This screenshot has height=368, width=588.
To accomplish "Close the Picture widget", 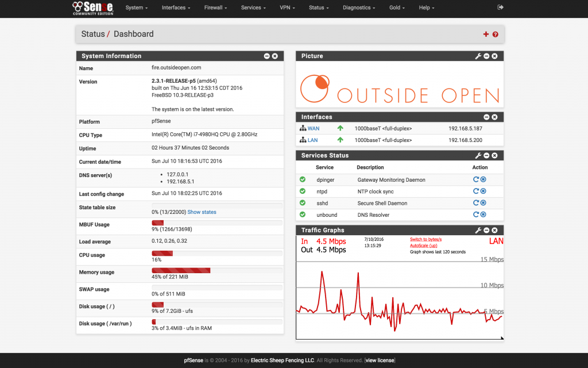I will pos(494,56).
